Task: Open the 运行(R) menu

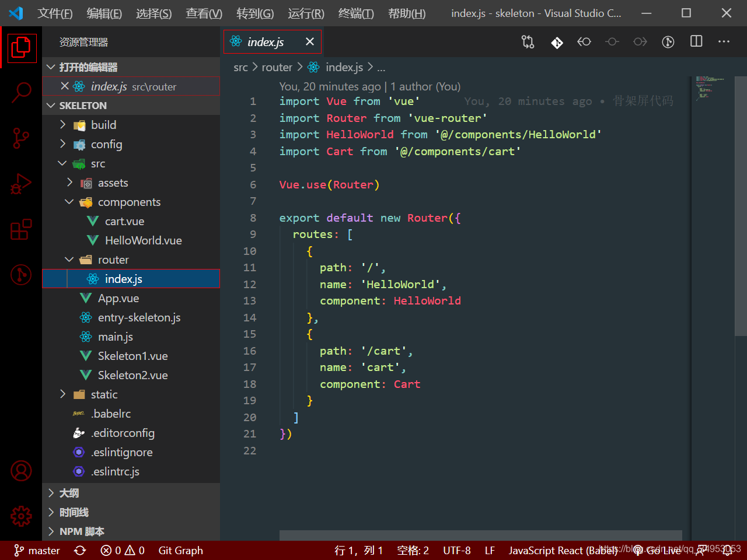Action: pyautogui.click(x=306, y=13)
